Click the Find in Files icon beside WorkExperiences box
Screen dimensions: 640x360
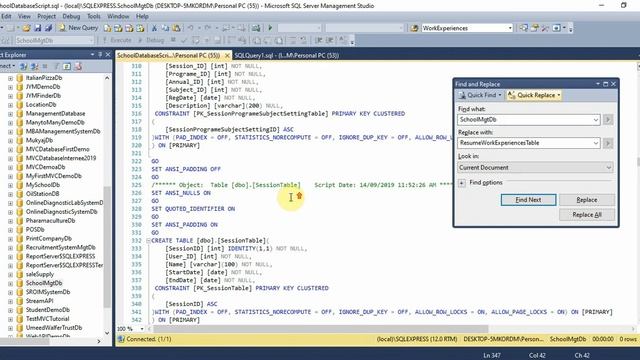414,28
